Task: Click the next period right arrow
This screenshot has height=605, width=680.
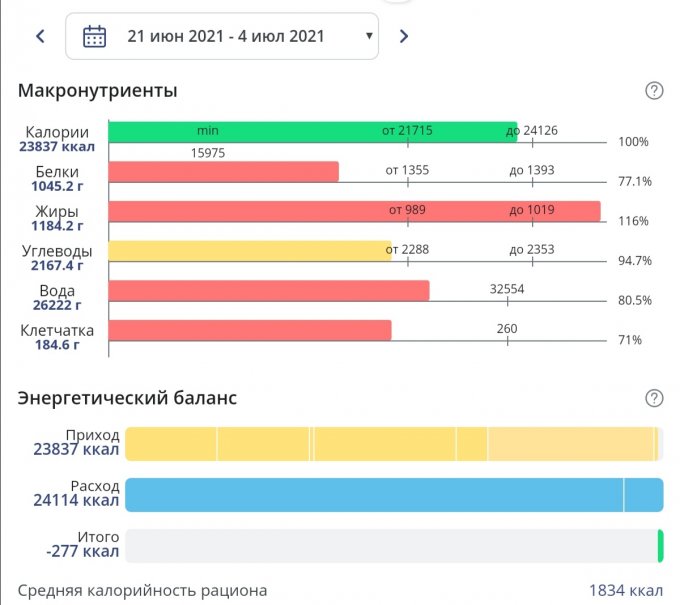Action: (x=404, y=37)
